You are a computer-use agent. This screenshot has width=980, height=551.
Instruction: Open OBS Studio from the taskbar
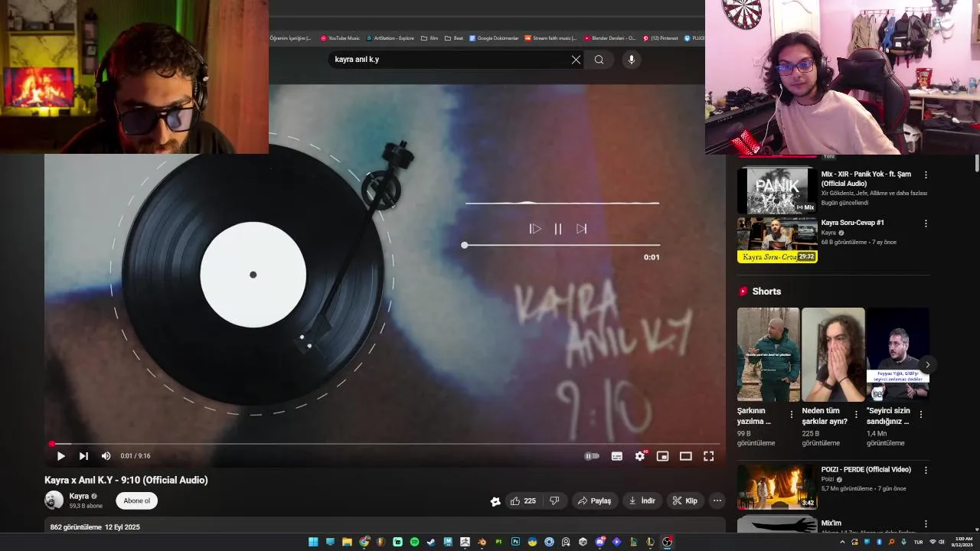coord(667,542)
